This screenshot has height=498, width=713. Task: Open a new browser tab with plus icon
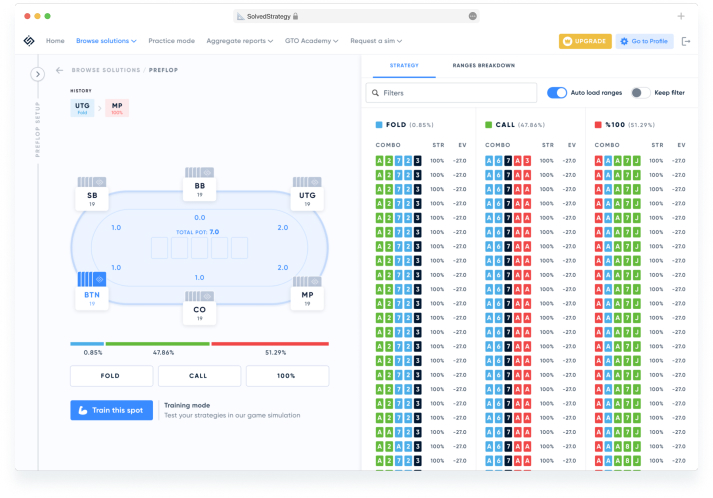681,16
